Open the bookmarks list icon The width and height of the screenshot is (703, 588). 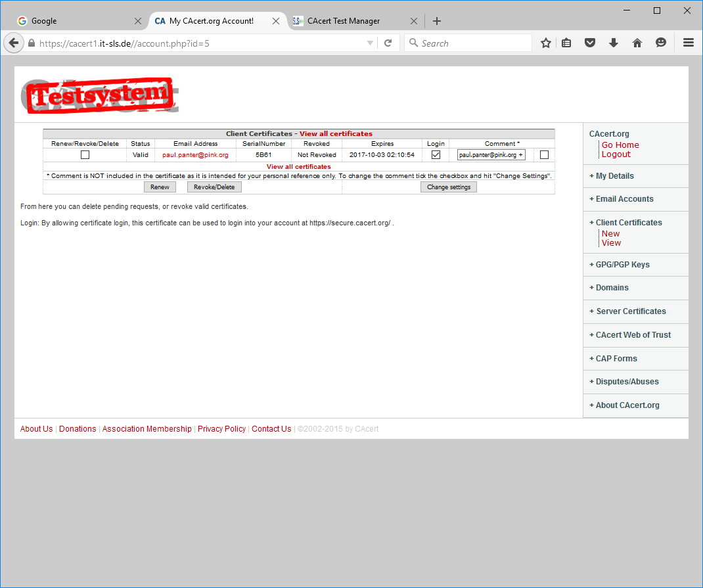566,43
